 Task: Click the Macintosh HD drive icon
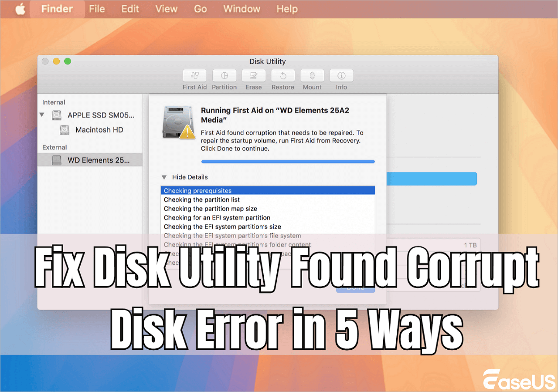[65, 130]
